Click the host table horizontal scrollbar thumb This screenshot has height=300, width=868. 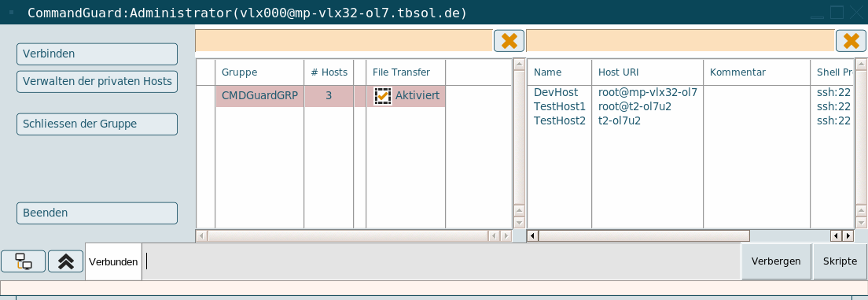pos(644,235)
